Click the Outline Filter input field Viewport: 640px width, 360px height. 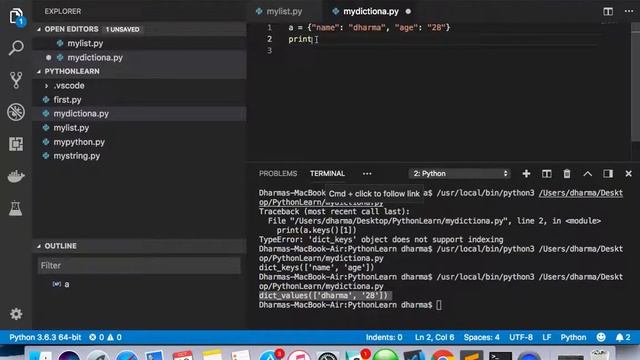pos(139,265)
